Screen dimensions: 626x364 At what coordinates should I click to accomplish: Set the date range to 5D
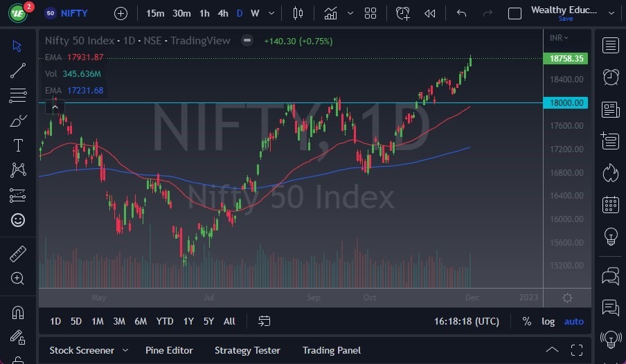pyautogui.click(x=76, y=321)
